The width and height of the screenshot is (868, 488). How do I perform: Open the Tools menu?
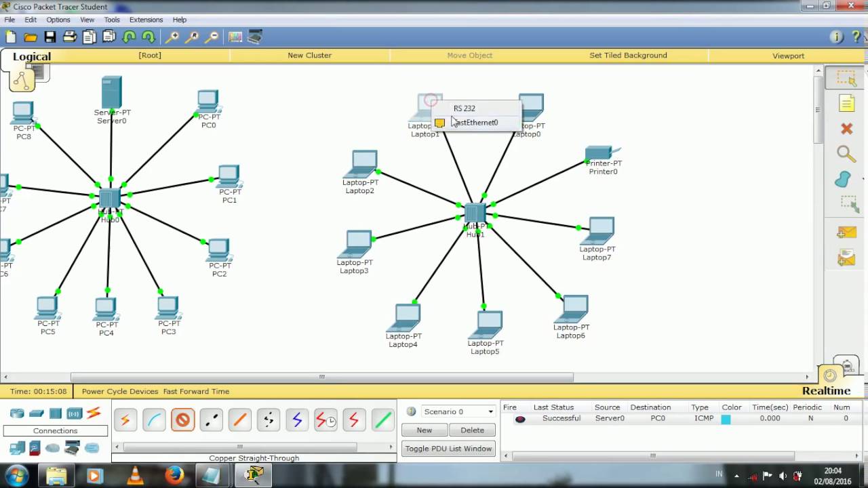pos(112,20)
